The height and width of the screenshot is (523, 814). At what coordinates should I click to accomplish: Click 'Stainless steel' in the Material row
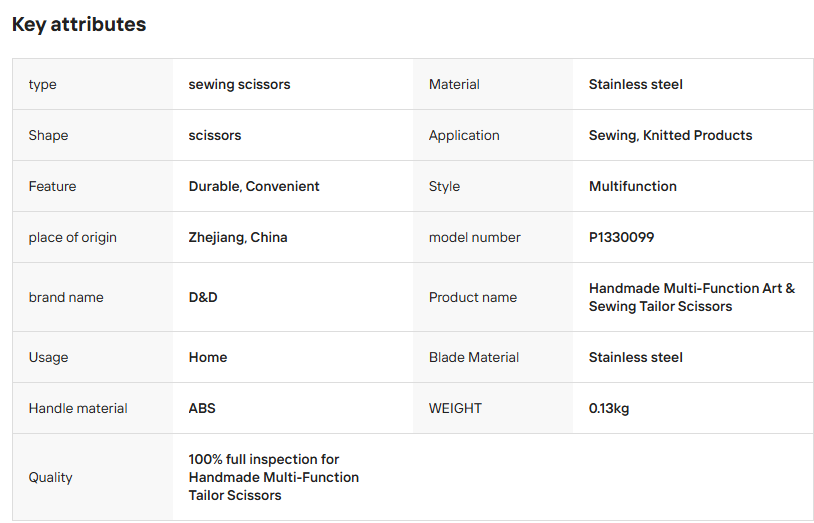(x=635, y=84)
